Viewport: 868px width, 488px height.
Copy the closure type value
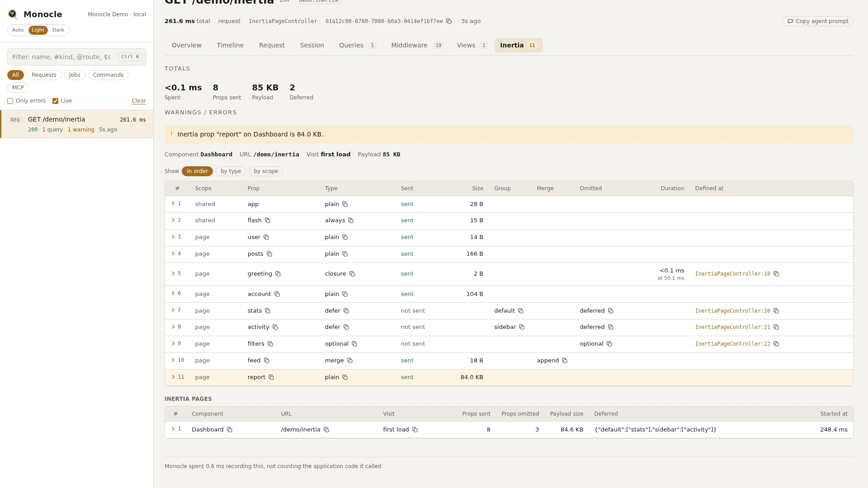[352, 274]
